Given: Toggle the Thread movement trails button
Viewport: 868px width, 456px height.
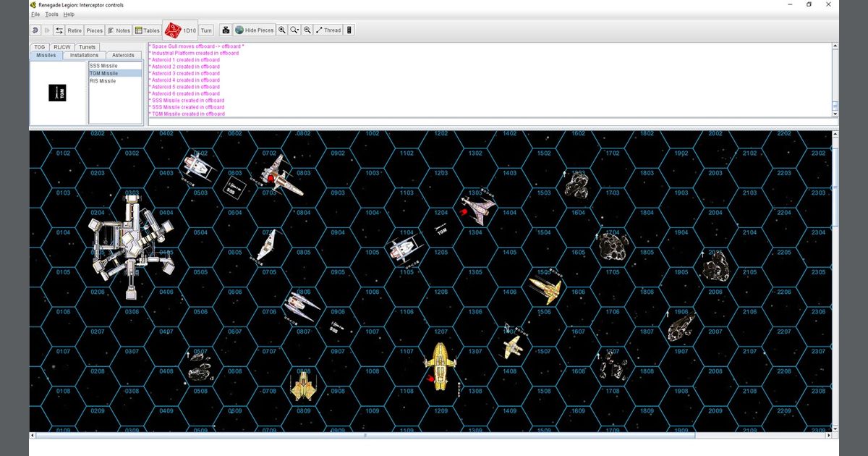Looking at the screenshot, I should click(328, 30).
